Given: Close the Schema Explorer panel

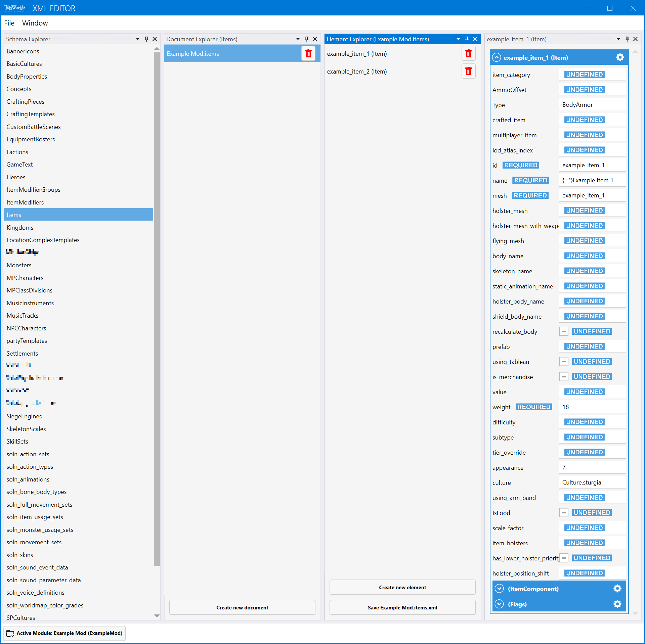Looking at the screenshot, I should [155, 39].
